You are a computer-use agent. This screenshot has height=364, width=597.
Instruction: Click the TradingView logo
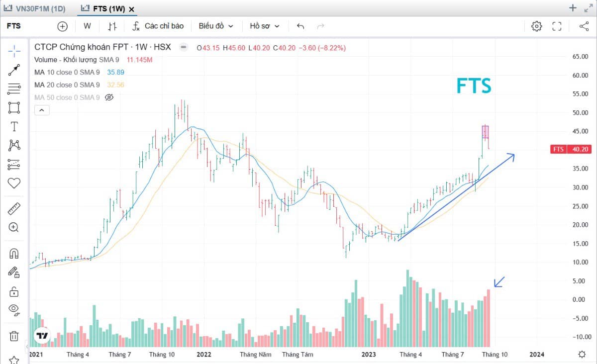point(42,336)
